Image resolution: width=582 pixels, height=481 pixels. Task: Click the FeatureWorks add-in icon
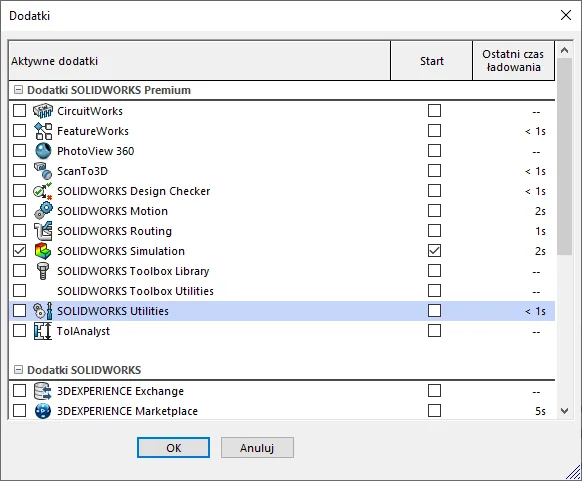(43, 131)
